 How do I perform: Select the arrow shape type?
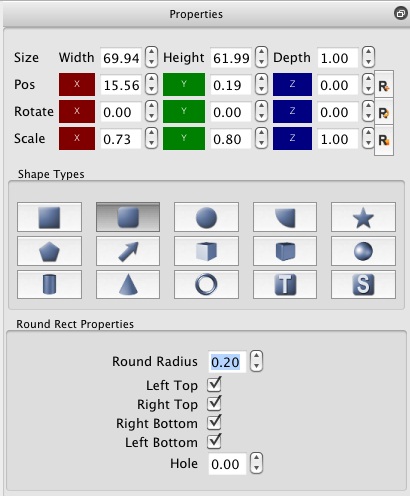click(128, 251)
